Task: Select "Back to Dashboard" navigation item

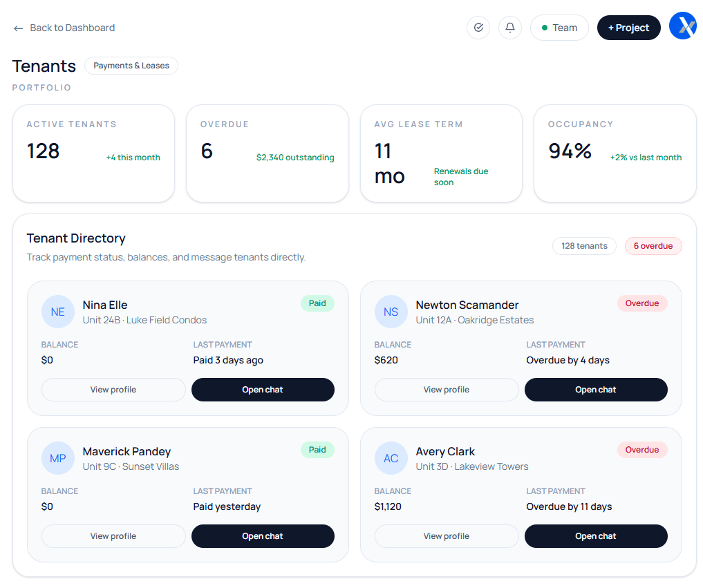Action: tap(71, 28)
